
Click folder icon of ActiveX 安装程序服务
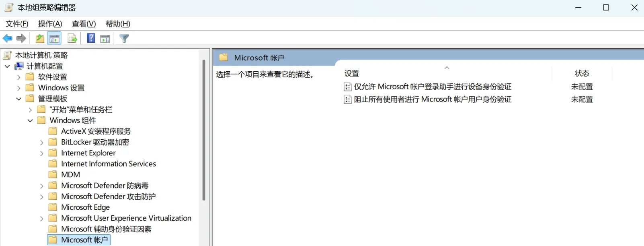pos(53,131)
